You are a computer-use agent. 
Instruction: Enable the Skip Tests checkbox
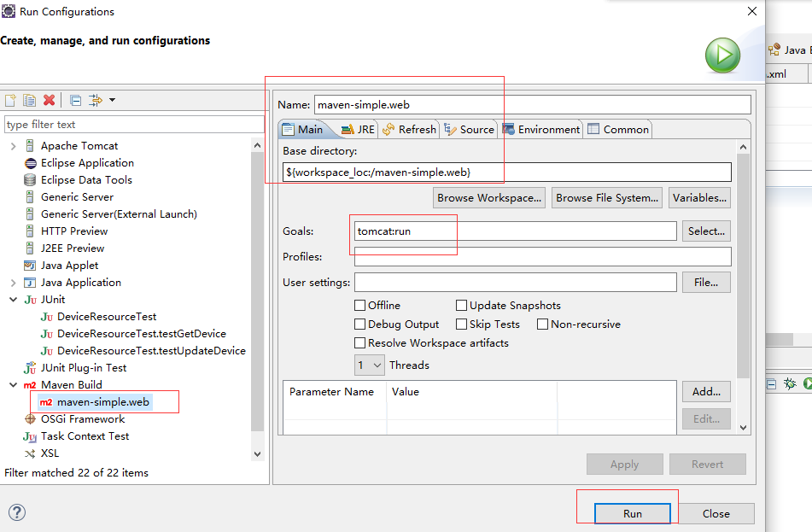[461, 324]
